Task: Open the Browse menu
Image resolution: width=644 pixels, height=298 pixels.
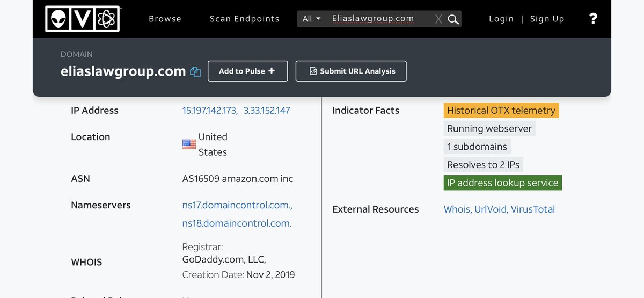Action: 165,19
